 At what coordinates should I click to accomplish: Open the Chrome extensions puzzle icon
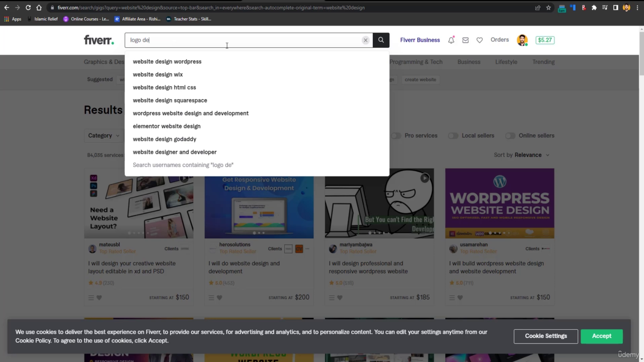tap(594, 8)
